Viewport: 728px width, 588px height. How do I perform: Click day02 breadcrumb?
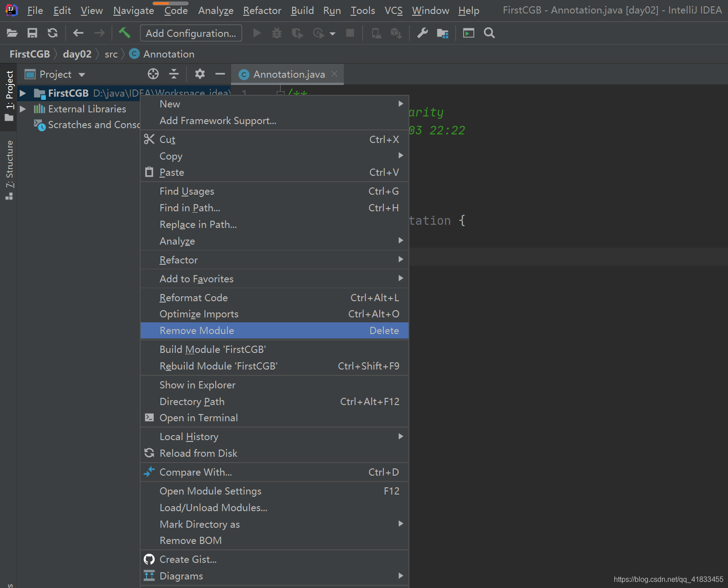[77, 54]
